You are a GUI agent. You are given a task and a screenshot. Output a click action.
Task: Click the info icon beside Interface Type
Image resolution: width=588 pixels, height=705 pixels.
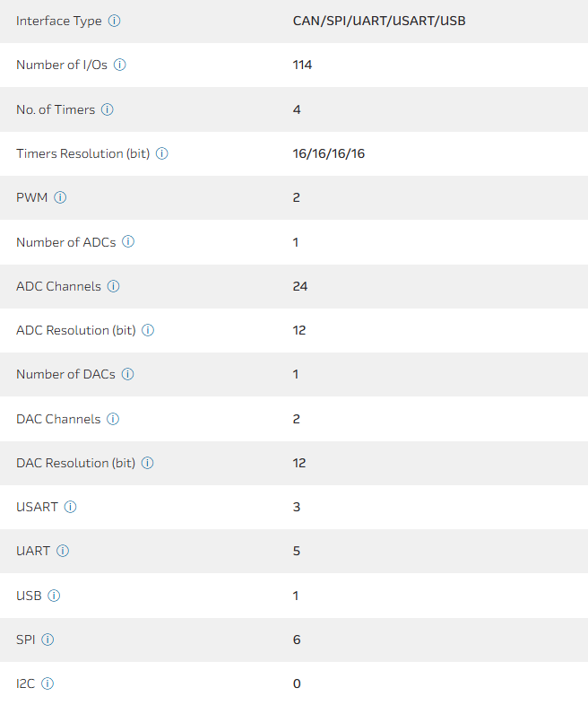point(115,21)
